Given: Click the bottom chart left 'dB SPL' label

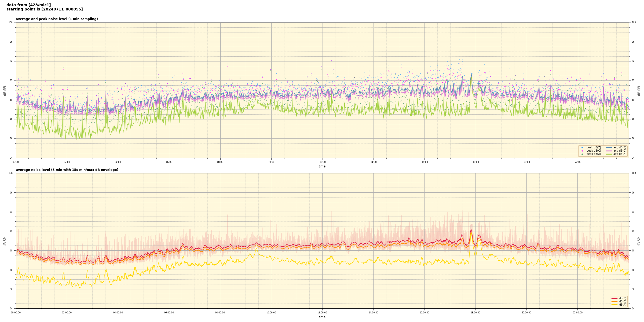Looking at the screenshot, I should tap(5, 241).
